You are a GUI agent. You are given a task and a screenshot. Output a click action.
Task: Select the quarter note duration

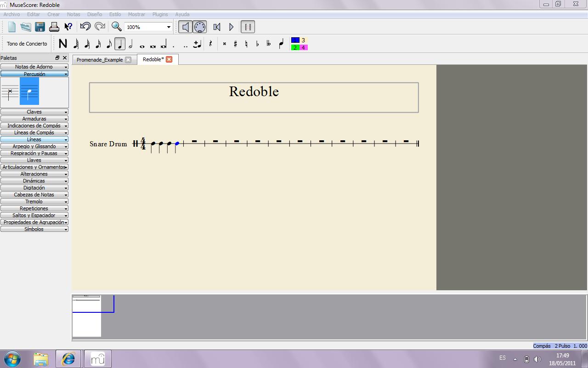point(119,43)
